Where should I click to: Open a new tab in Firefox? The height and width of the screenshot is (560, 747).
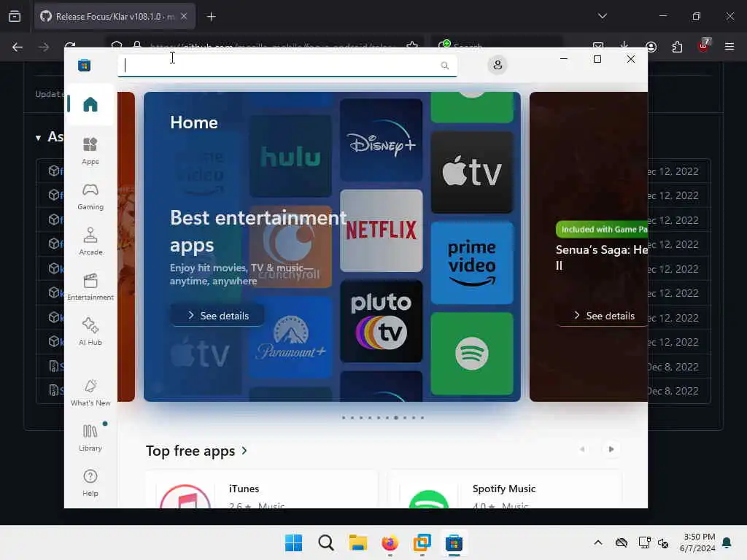point(212,17)
